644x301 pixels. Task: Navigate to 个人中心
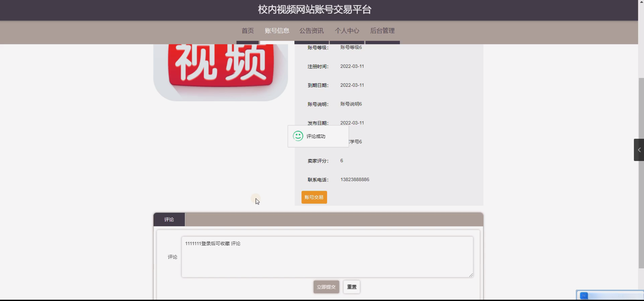click(x=347, y=31)
